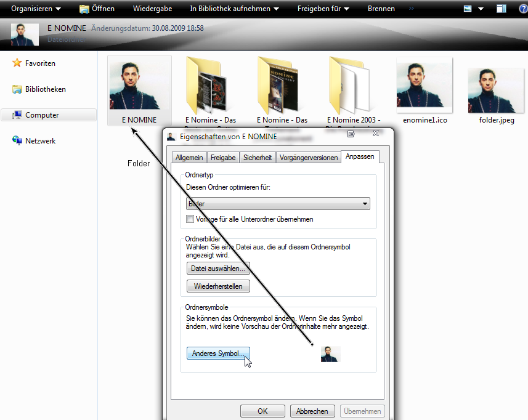This screenshot has height=420, width=528.
Task: Click current folder symbol preview in Ordnersymbole
Action: [x=331, y=354]
